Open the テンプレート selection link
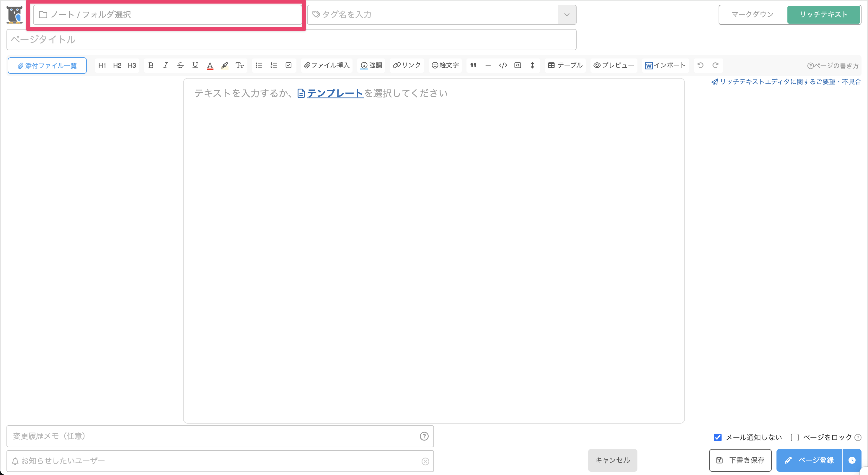 click(x=335, y=93)
